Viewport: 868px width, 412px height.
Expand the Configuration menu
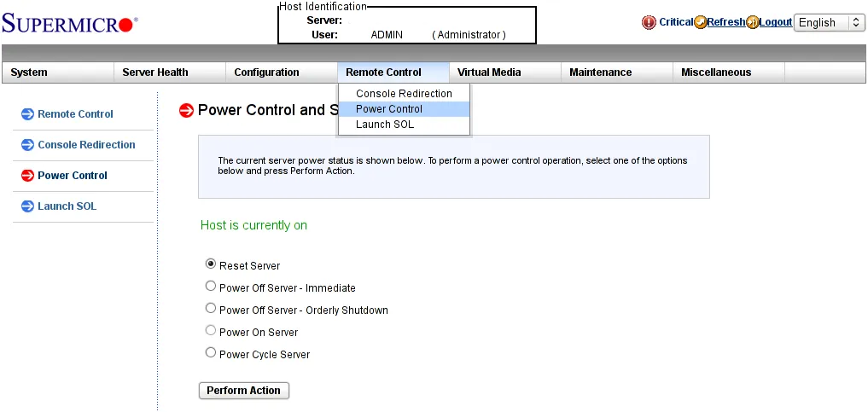(x=266, y=73)
